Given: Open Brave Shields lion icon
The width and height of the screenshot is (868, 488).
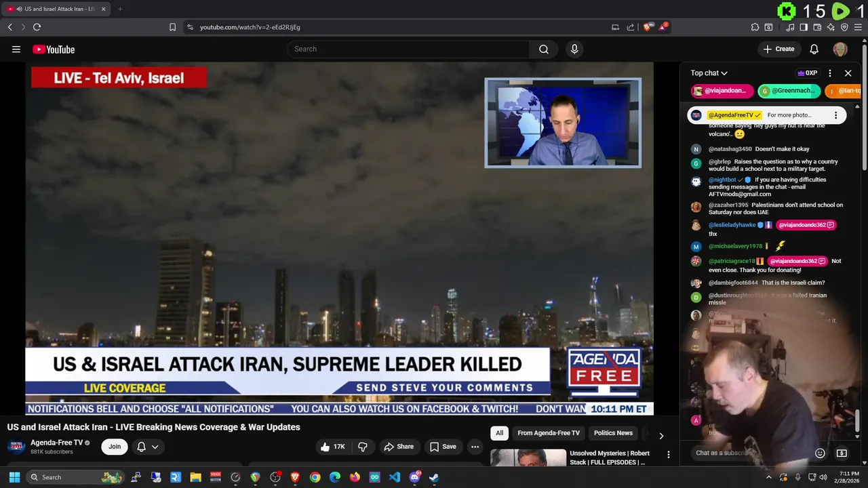Looking at the screenshot, I should 648,27.
